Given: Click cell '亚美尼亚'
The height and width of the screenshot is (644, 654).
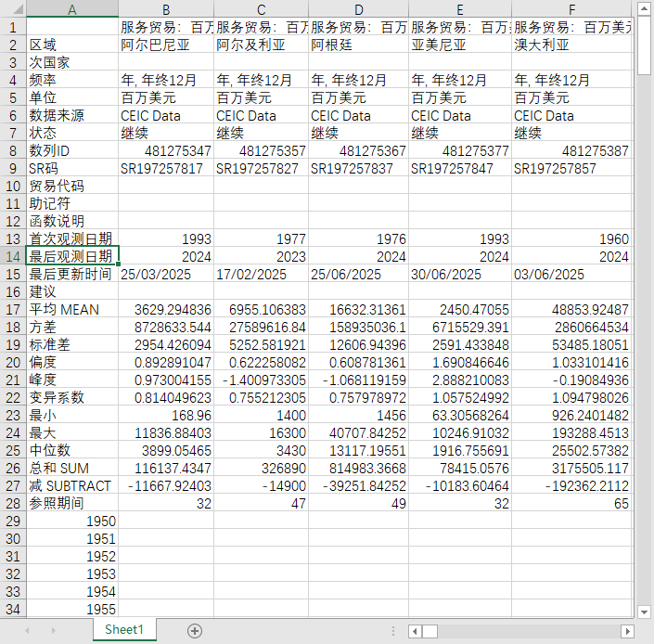Looking at the screenshot, I should coord(460,45).
